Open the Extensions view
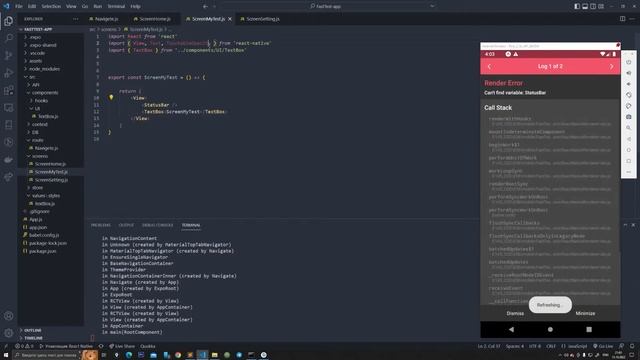 tap(9, 90)
